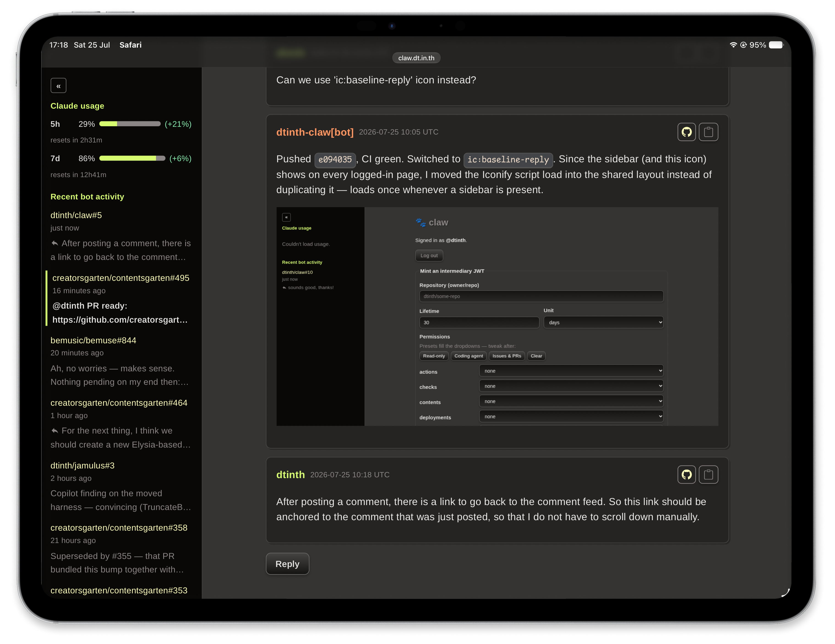Open creatorsgarten/contentsgarten#353 activity link
The width and height of the screenshot is (835, 644).
pos(119,590)
